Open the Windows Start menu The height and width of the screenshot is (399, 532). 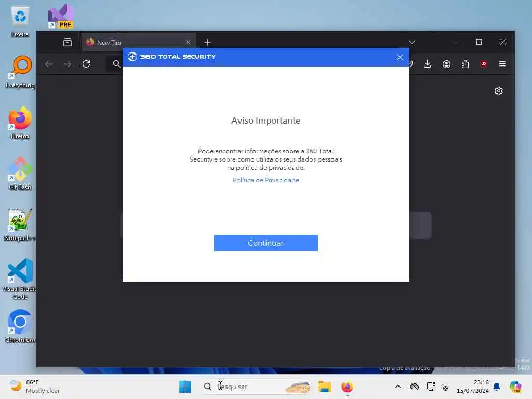(185, 387)
